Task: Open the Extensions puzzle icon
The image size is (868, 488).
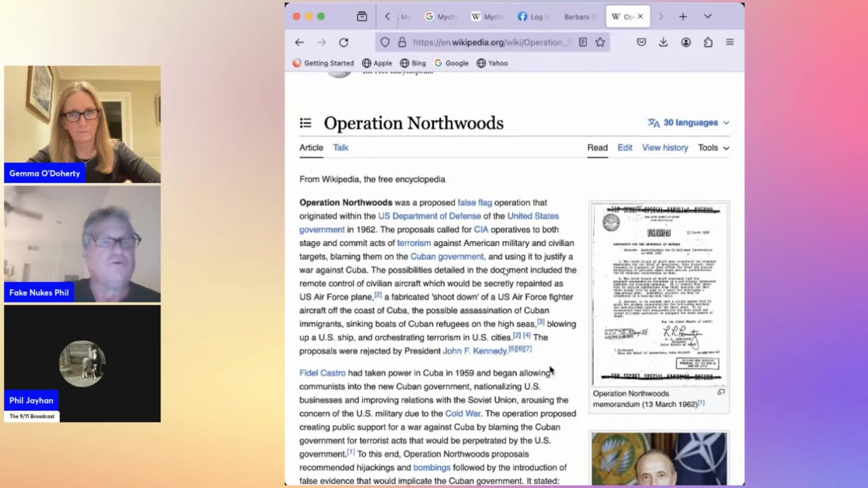Action: pos(708,42)
